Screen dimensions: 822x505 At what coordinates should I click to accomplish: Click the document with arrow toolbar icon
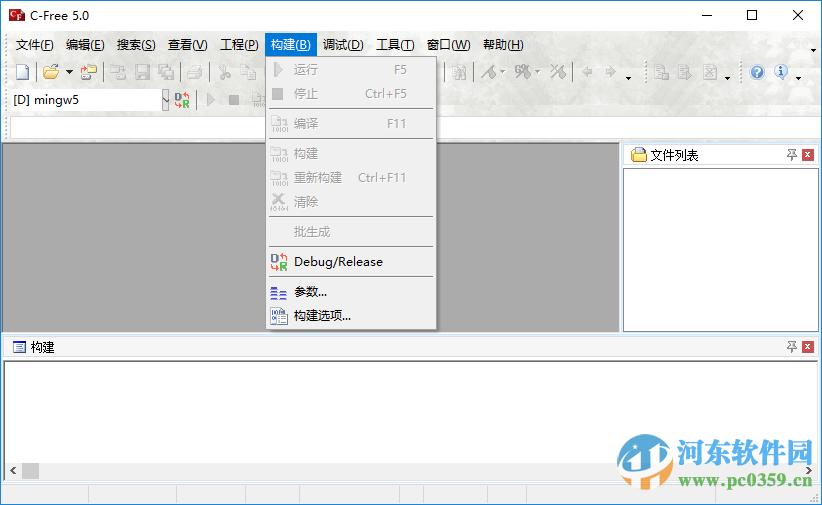684,72
